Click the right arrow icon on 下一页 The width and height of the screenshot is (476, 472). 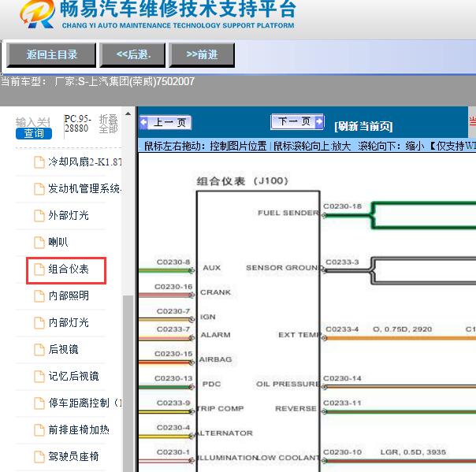click(x=319, y=122)
